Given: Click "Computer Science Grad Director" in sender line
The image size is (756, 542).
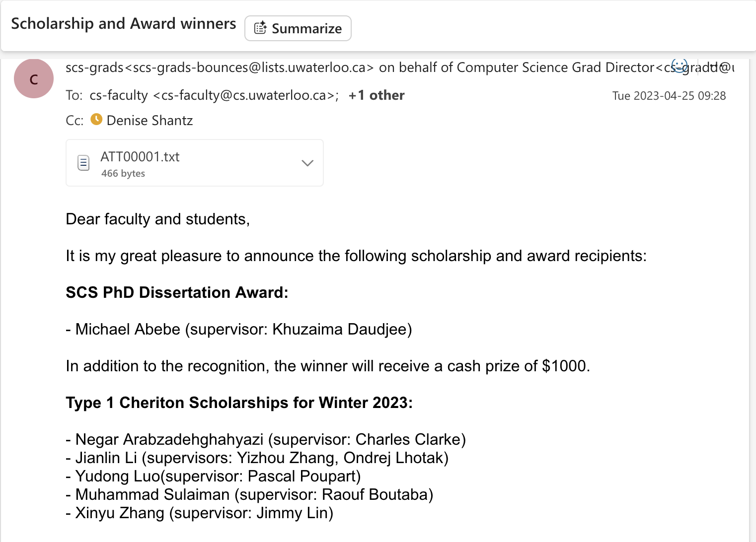Looking at the screenshot, I should 555,68.
